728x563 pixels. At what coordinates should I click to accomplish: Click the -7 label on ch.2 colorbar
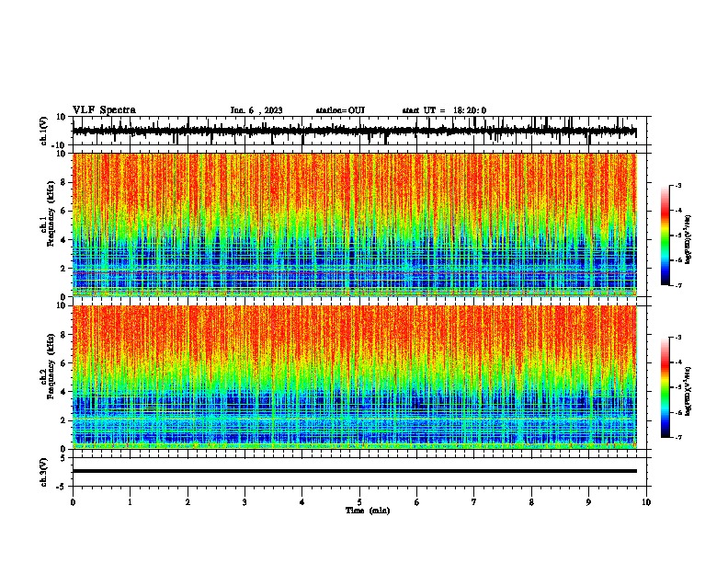pyautogui.click(x=677, y=437)
